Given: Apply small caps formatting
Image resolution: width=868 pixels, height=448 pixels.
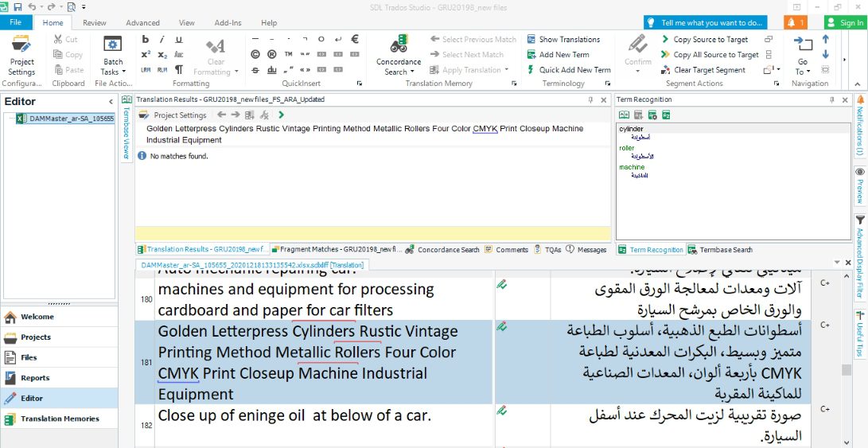Looking at the screenshot, I should tap(179, 54).
